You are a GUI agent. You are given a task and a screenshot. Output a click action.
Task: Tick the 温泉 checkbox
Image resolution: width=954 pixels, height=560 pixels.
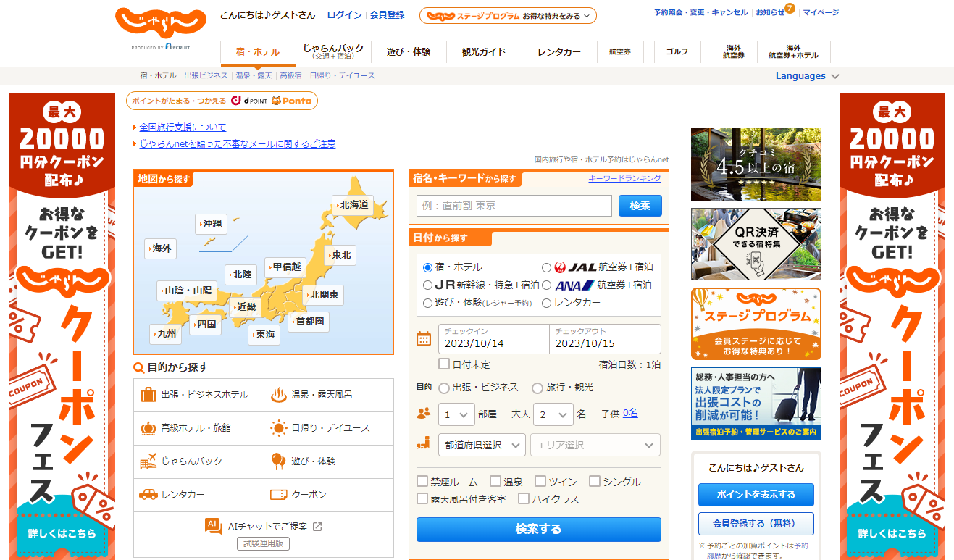click(x=495, y=481)
